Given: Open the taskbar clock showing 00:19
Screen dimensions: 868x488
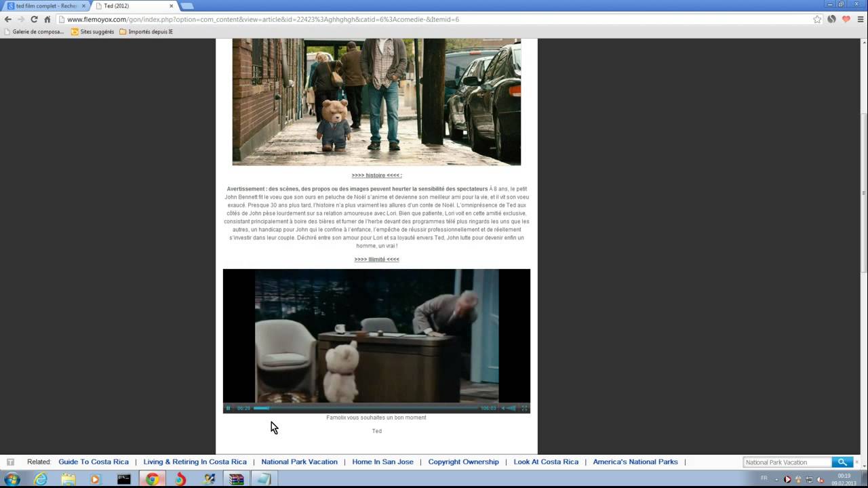Looking at the screenshot, I should tap(844, 479).
